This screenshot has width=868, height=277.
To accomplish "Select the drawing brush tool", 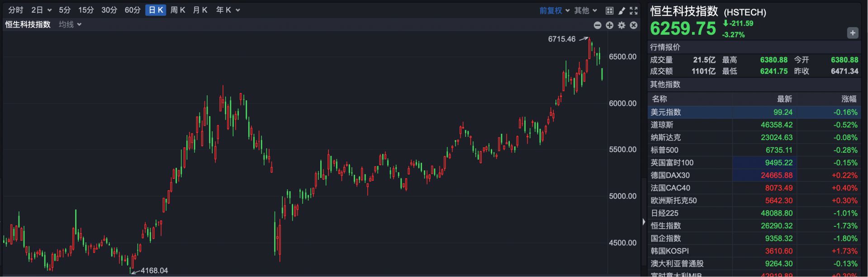I will (x=621, y=10).
